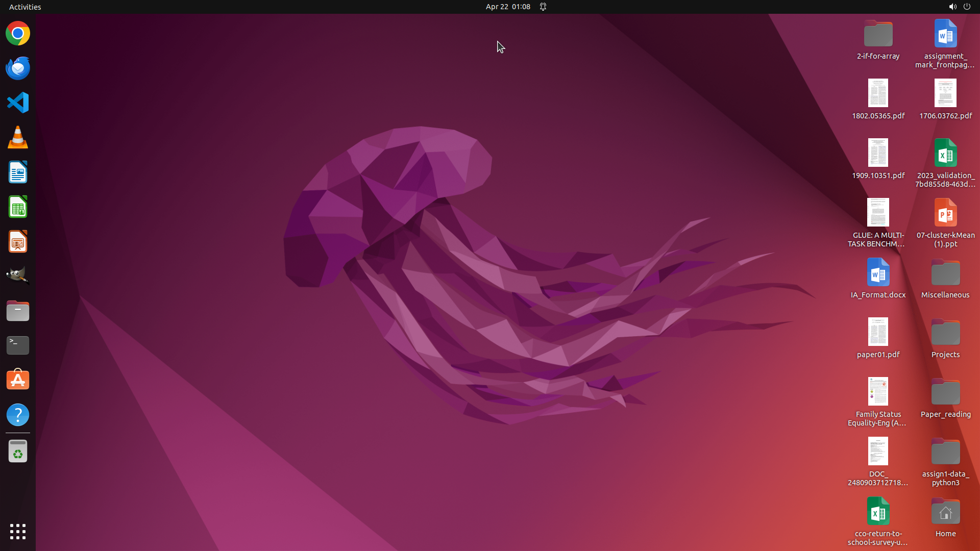
Task: Select the 1706.03762.pdf file
Action: pos(945,93)
